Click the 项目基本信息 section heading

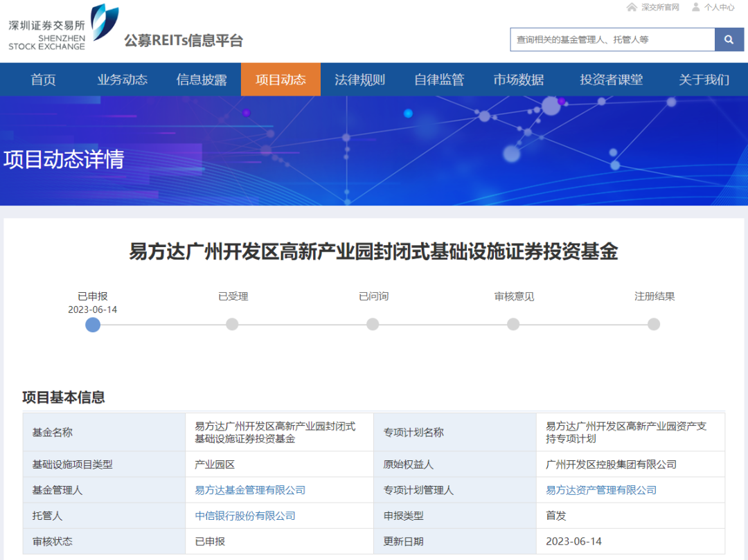(64, 397)
